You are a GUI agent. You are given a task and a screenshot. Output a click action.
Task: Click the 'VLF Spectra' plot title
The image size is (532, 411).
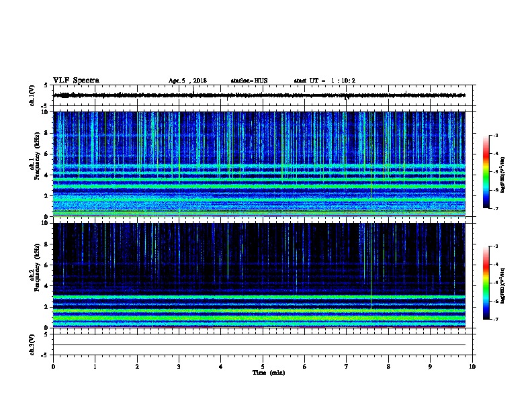pyautogui.click(x=76, y=81)
